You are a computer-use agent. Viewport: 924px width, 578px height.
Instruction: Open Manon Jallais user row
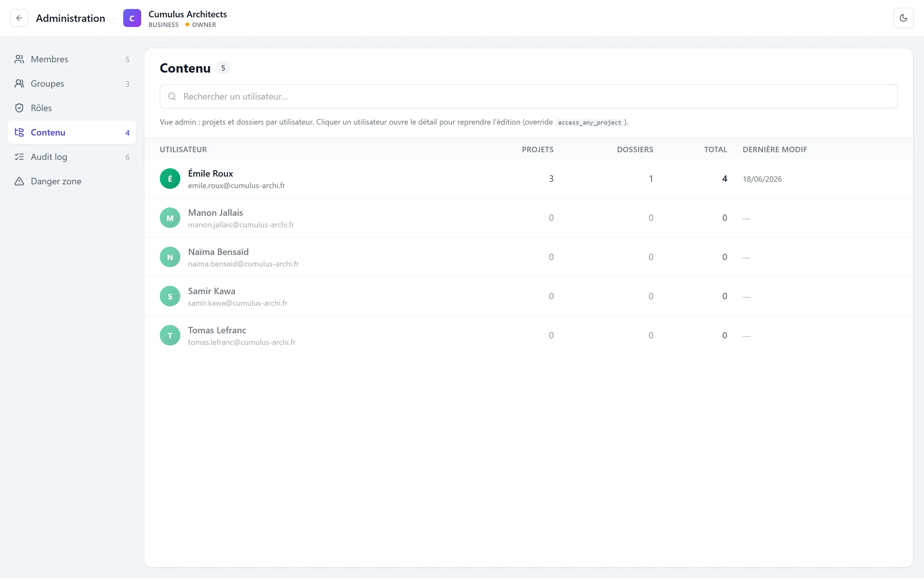coord(528,218)
